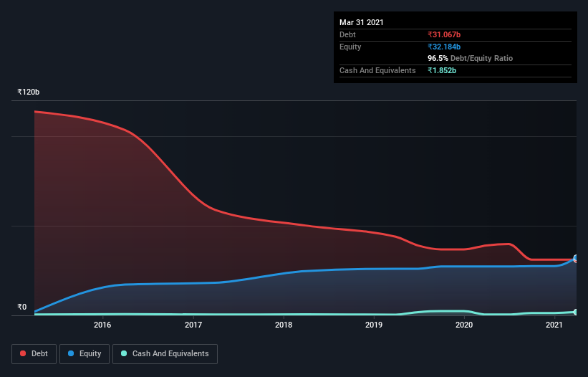Select the 2020 x-axis label
Image resolution: width=588 pixels, height=377 pixels.
(464, 325)
